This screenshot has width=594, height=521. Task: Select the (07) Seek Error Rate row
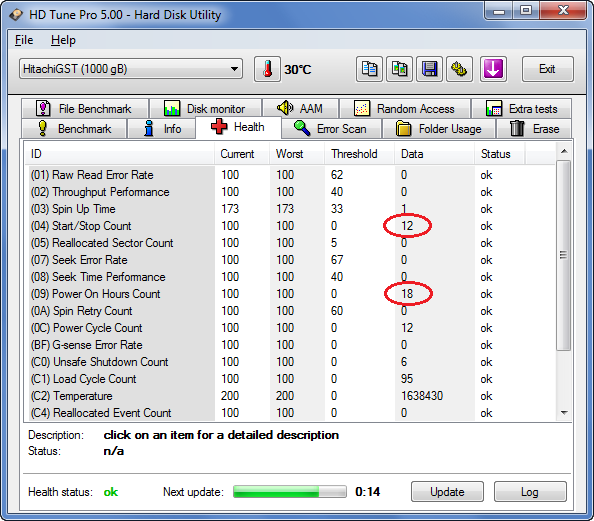coord(290,260)
